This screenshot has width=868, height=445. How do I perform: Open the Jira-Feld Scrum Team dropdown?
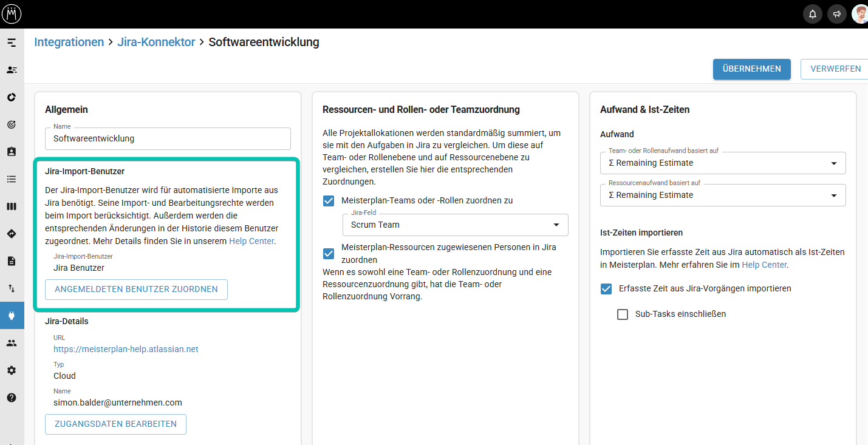coord(455,225)
